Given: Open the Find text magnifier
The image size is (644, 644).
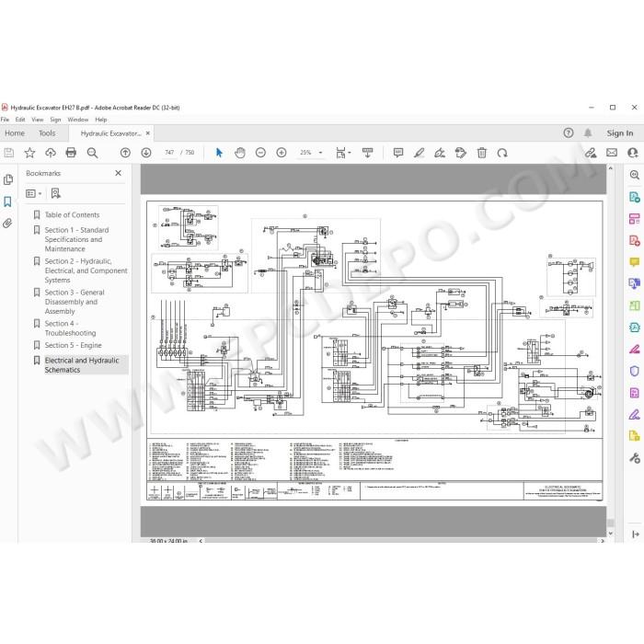Looking at the screenshot, I should (x=92, y=153).
